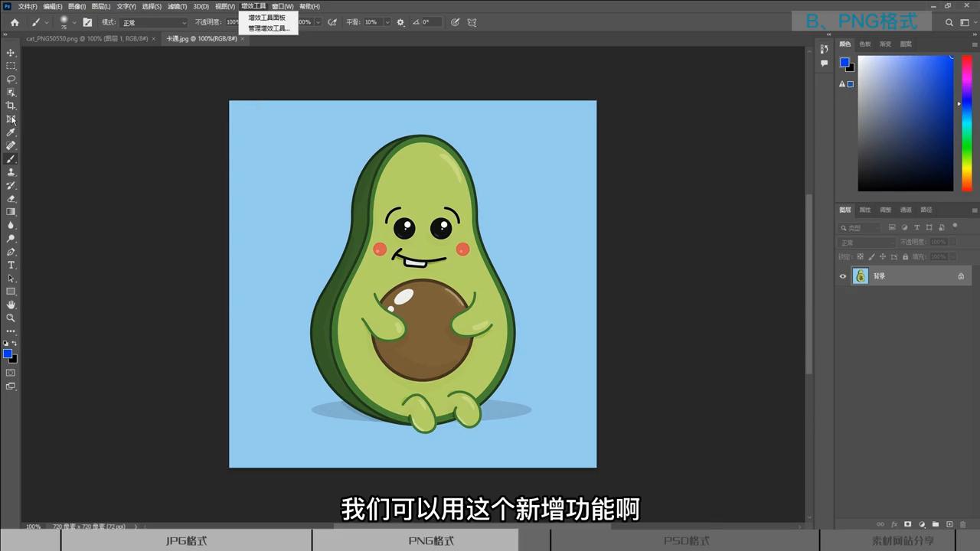This screenshot has height=551, width=980.
Task: Click the 背景 layer thumbnail
Action: [861, 276]
